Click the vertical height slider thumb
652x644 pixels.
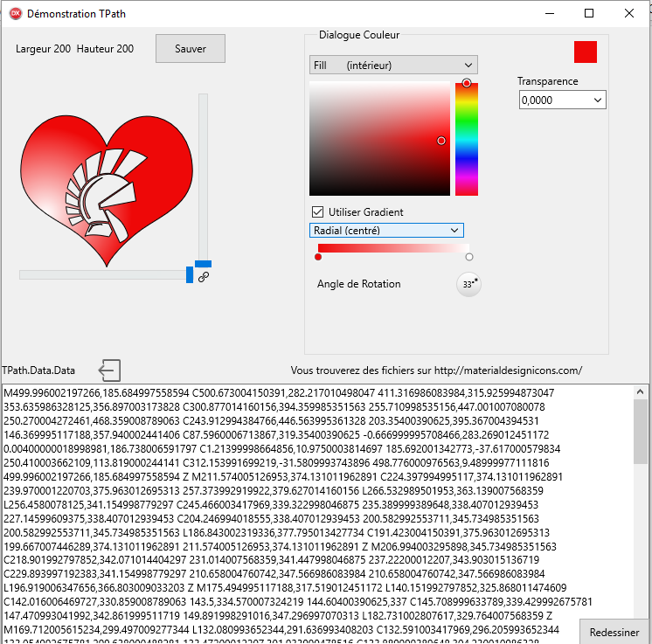[x=203, y=263]
